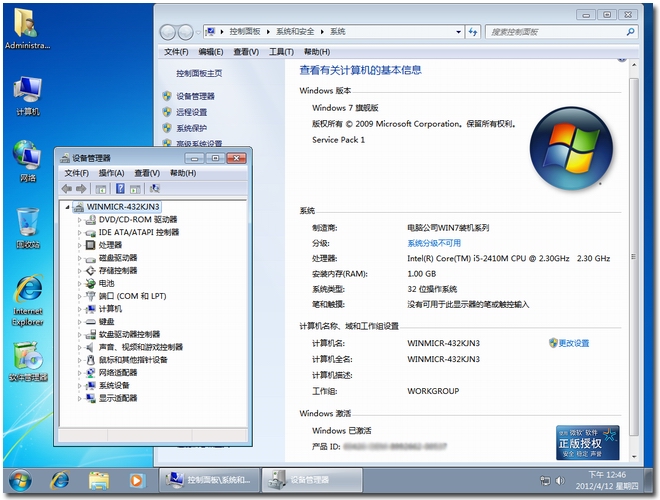Open 工具(T) menu in Control Panel window
Viewport: 660px width, 500px height.
pos(281,52)
